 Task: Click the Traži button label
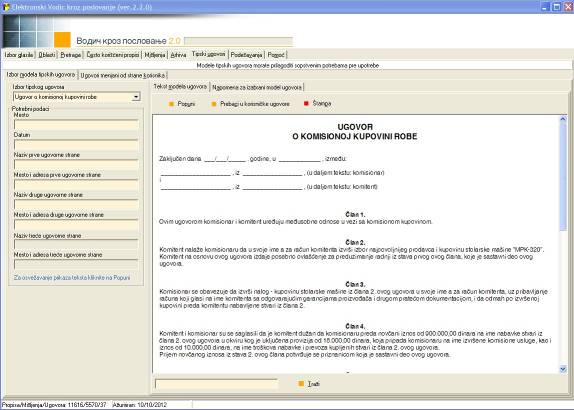313,384
